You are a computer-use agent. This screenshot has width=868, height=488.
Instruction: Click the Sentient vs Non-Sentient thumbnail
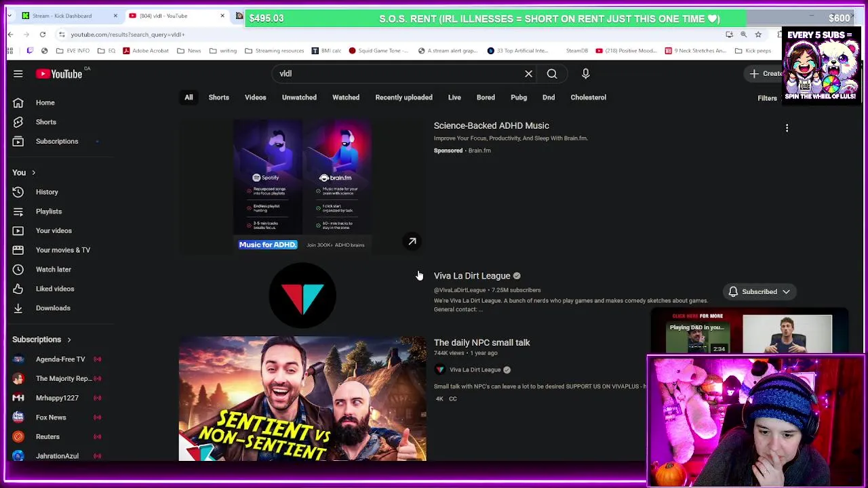click(x=302, y=399)
